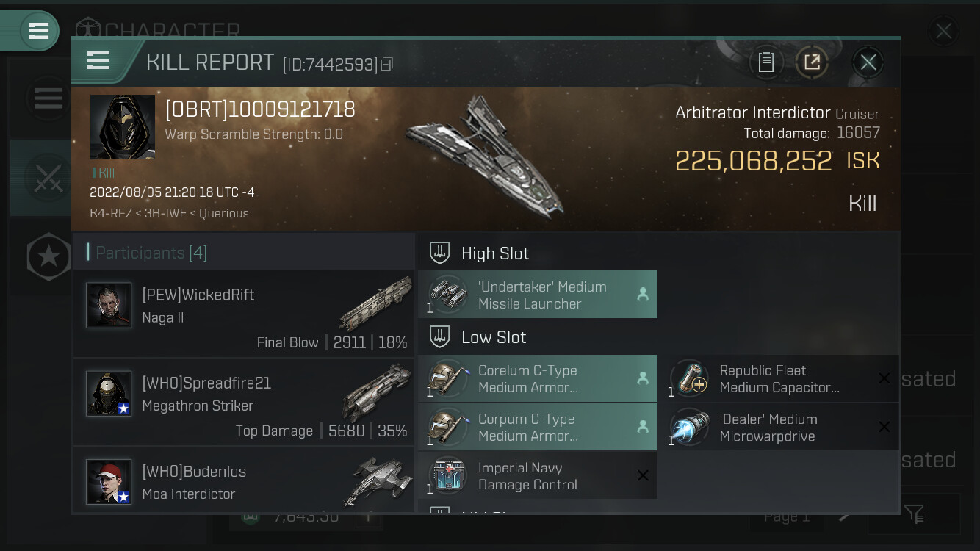Image resolution: width=980 pixels, height=551 pixels.
Task: Select the victim portrait OBRT 10009121718
Action: click(123, 127)
